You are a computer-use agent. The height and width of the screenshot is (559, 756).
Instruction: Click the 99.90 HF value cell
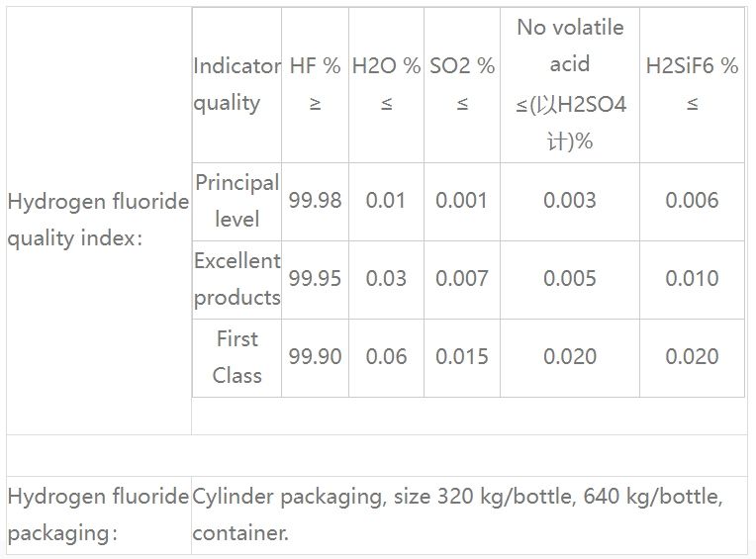point(315,357)
